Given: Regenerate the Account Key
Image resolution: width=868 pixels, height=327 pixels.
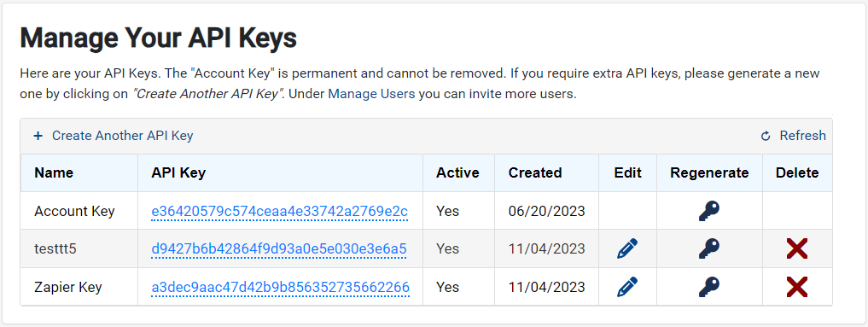Looking at the screenshot, I should 709,211.
